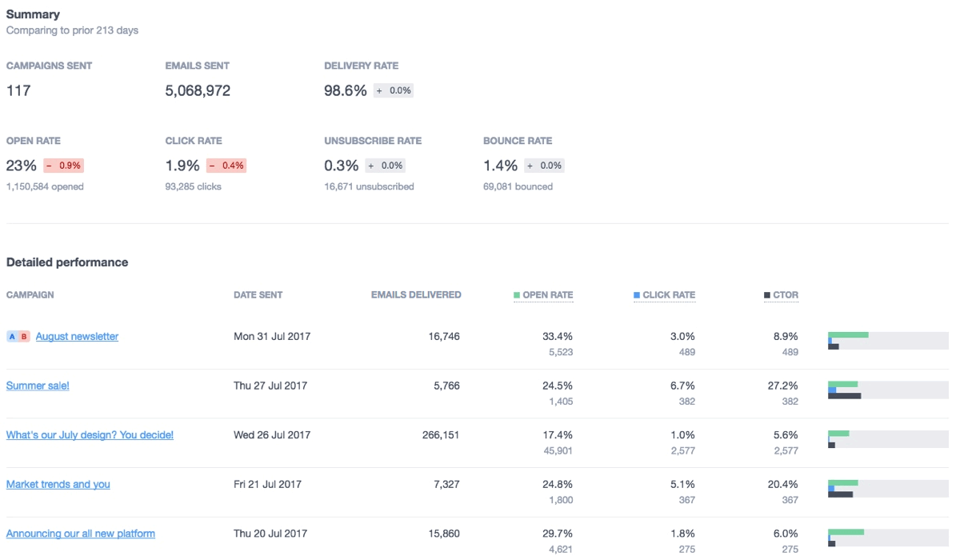
Task: Click the July design campaign performance bar chart
Action: coord(888,439)
